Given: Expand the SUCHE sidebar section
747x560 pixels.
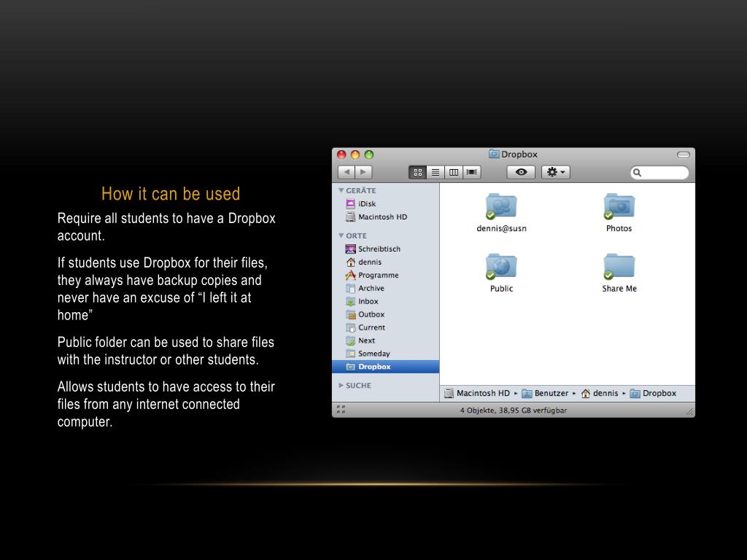Looking at the screenshot, I should (x=341, y=385).
